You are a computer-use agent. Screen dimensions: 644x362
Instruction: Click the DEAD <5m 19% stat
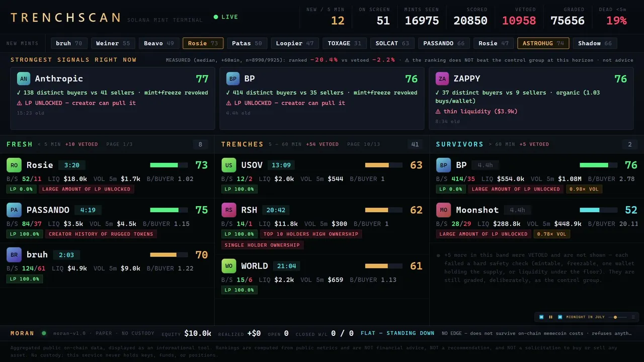point(613,17)
